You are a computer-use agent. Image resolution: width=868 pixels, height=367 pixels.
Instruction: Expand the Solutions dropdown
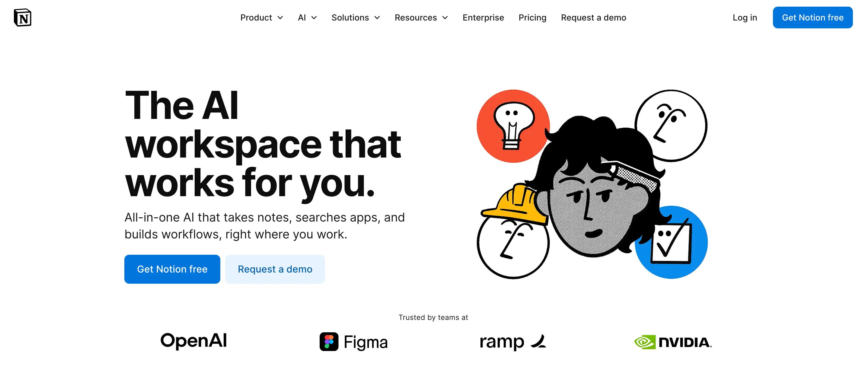point(356,18)
